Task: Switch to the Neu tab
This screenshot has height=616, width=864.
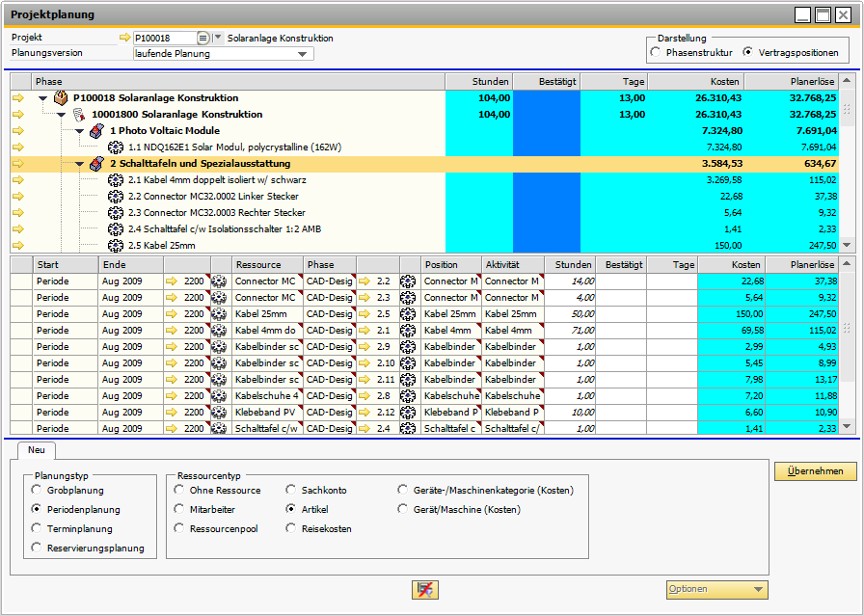Action: (36, 450)
